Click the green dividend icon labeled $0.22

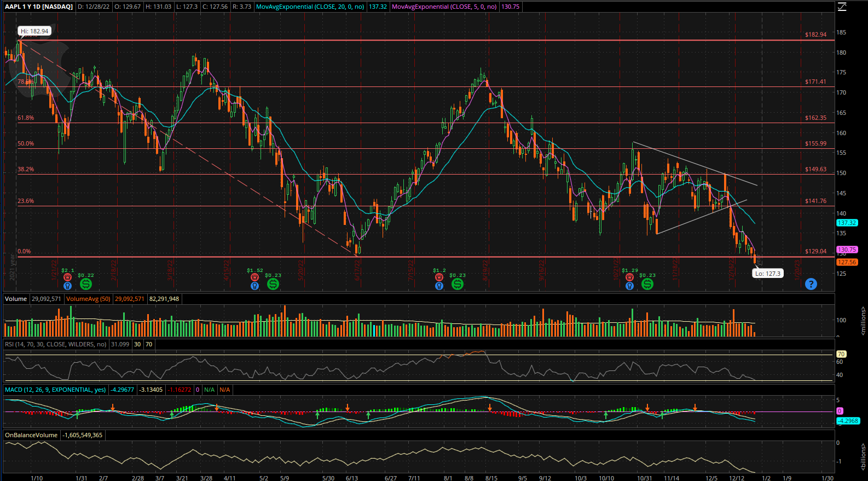point(85,284)
